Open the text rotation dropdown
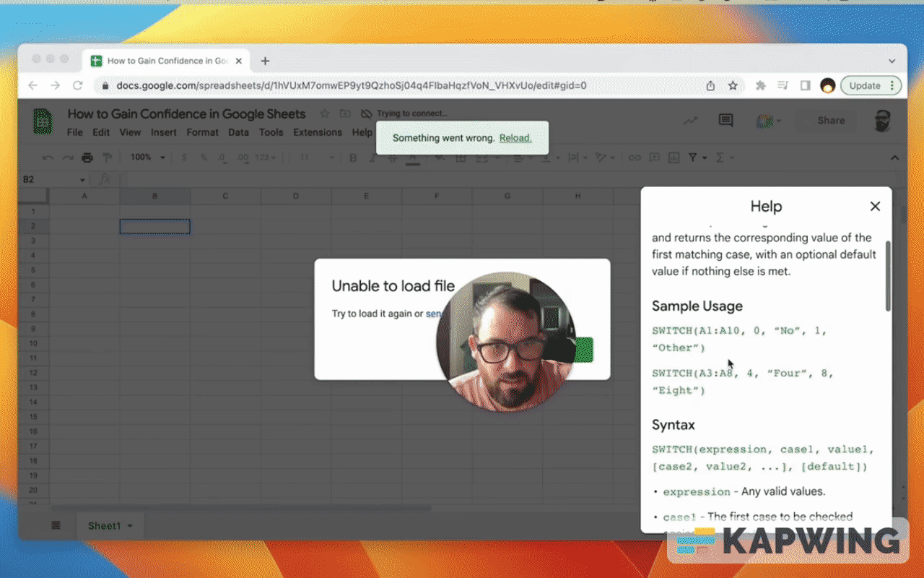This screenshot has width=924, height=578. (x=603, y=158)
